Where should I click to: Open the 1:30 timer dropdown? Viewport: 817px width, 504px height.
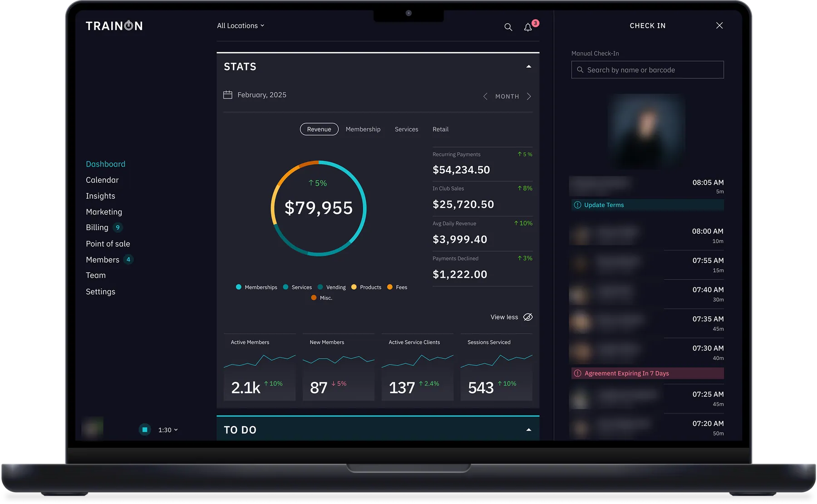pos(168,430)
